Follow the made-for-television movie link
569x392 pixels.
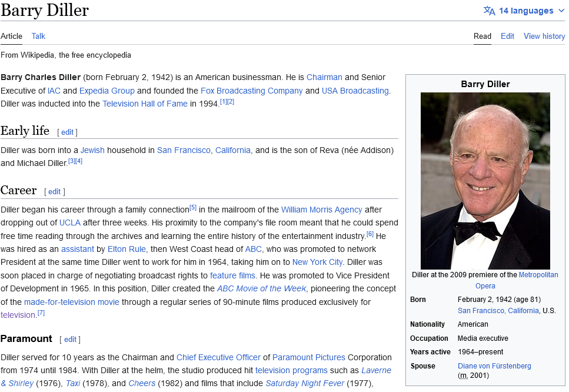point(71,302)
